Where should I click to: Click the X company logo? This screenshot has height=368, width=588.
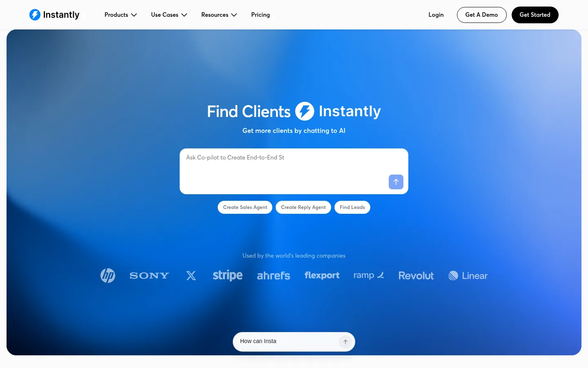click(x=191, y=276)
